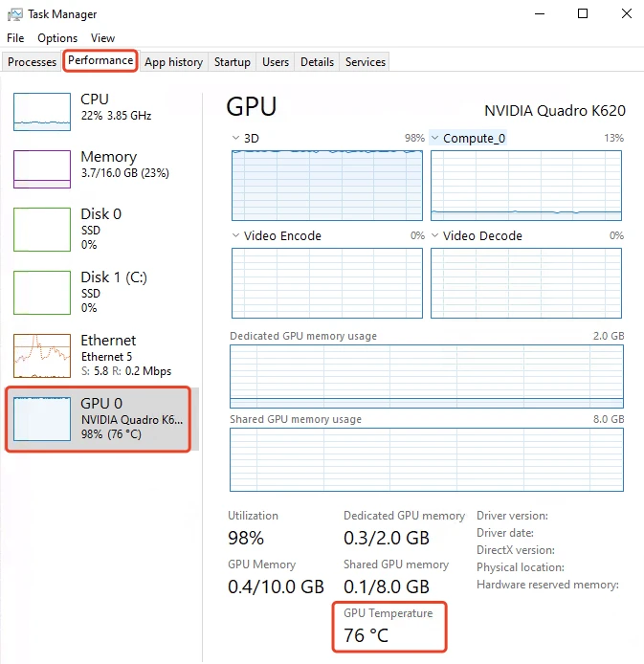The height and width of the screenshot is (664, 644).
Task: Open the View menu
Action: 102,38
